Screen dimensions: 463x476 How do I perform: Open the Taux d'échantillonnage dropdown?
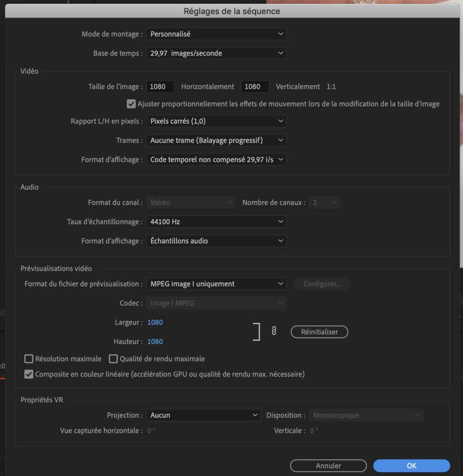coord(216,221)
